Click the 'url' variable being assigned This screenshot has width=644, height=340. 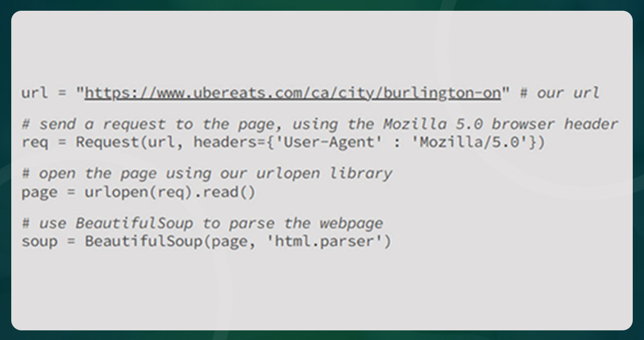pyautogui.click(x=34, y=93)
